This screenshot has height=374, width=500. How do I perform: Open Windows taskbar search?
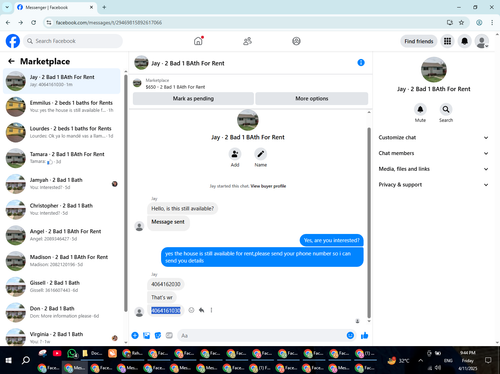tap(26, 360)
